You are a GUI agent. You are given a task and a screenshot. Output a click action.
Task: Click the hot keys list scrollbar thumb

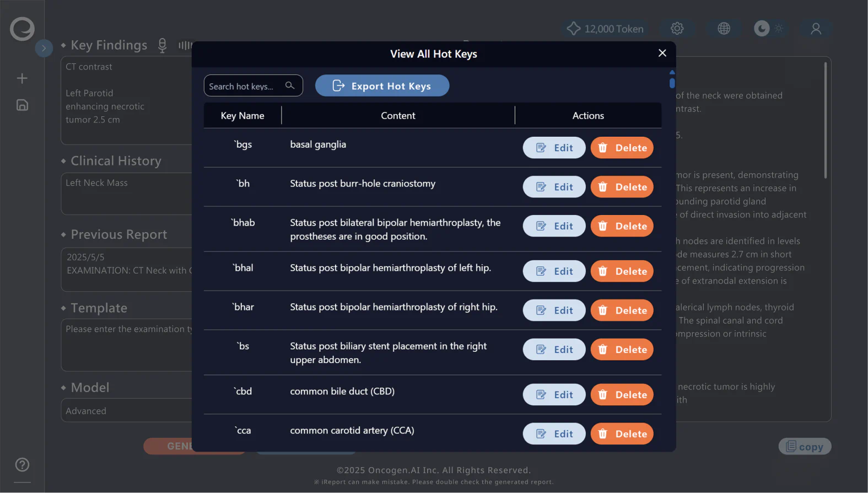(x=672, y=83)
